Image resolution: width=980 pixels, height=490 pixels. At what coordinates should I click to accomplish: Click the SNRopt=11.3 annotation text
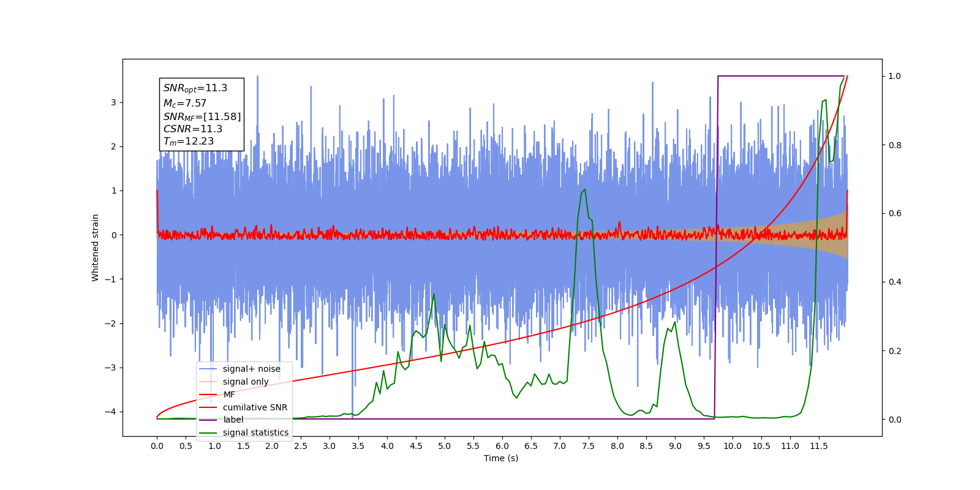pos(195,88)
